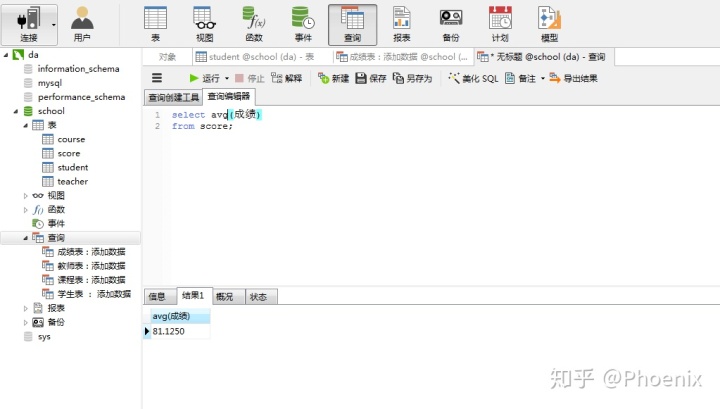Image resolution: width=720 pixels, height=409 pixels.
Task: Run the query with 运行 button
Action: (204, 78)
